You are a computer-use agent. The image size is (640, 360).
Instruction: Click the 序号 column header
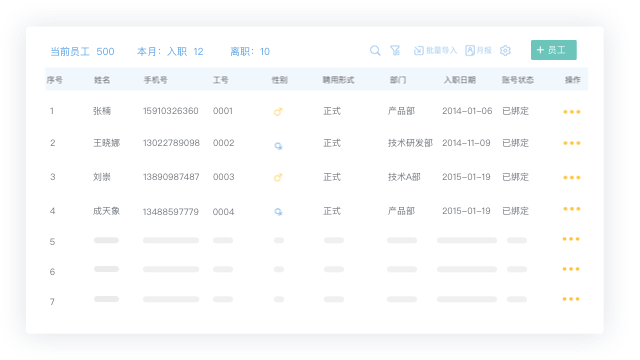click(x=55, y=80)
